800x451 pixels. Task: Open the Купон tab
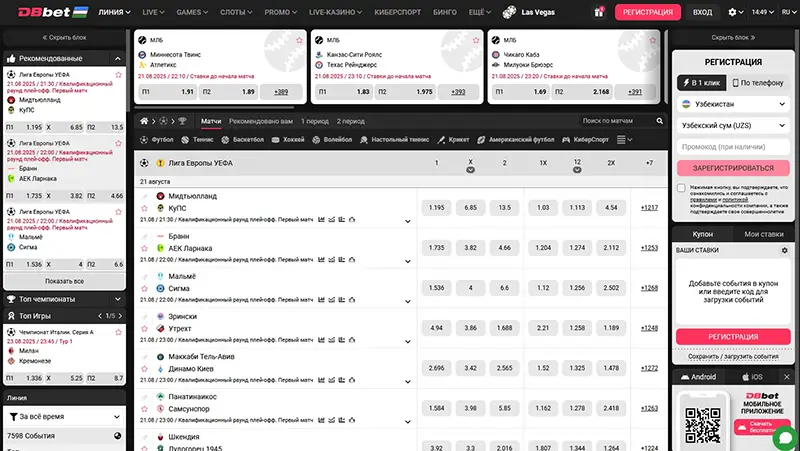pyautogui.click(x=703, y=234)
